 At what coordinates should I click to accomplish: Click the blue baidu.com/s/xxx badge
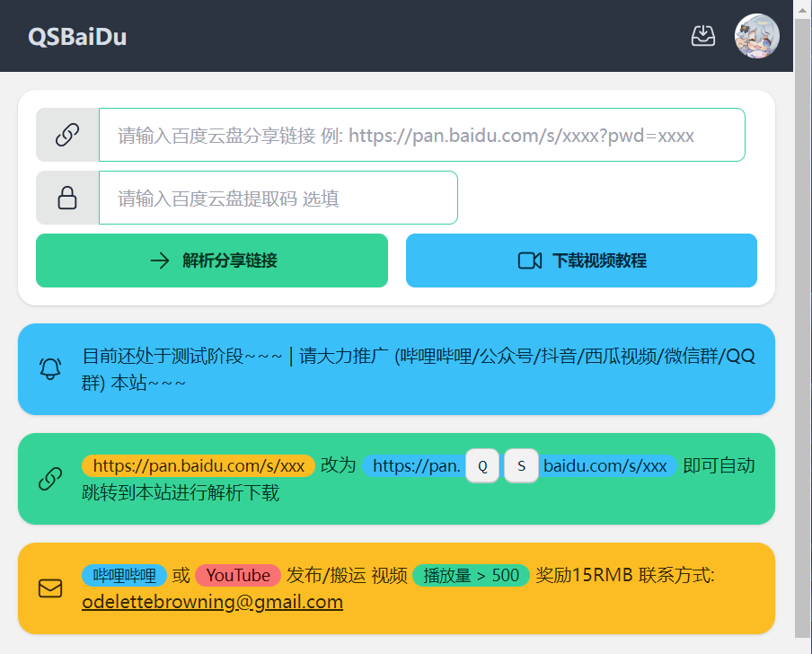(608, 466)
